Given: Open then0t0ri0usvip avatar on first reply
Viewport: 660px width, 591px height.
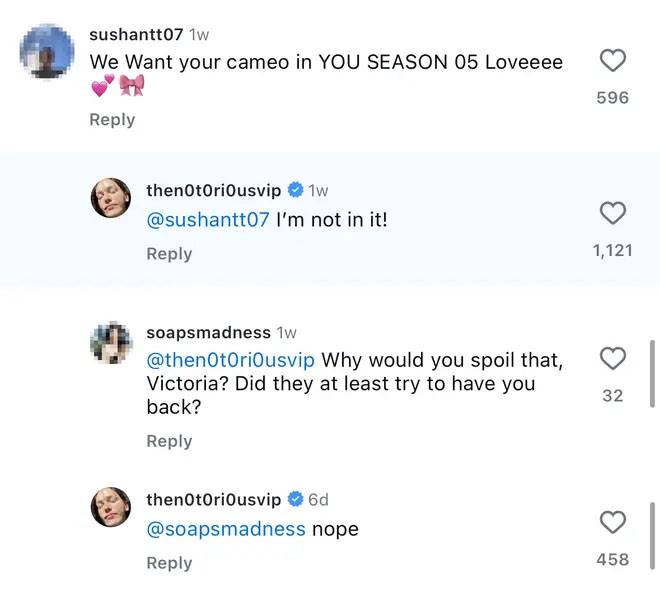Looking at the screenshot, I should pos(112,198).
